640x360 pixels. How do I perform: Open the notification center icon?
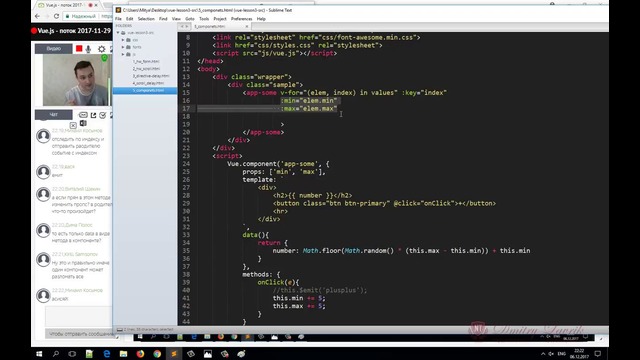(598, 354)
